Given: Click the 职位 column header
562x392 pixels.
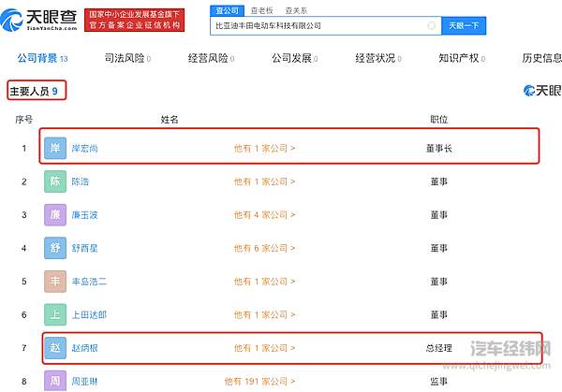Looking at the screenshot, I should pyautogui.click(x=439, y=119).
